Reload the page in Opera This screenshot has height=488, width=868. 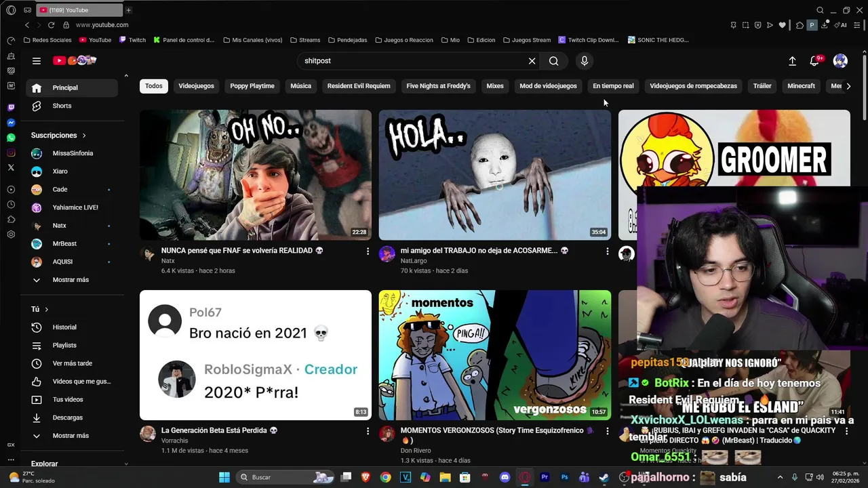(x=51, y=25)
